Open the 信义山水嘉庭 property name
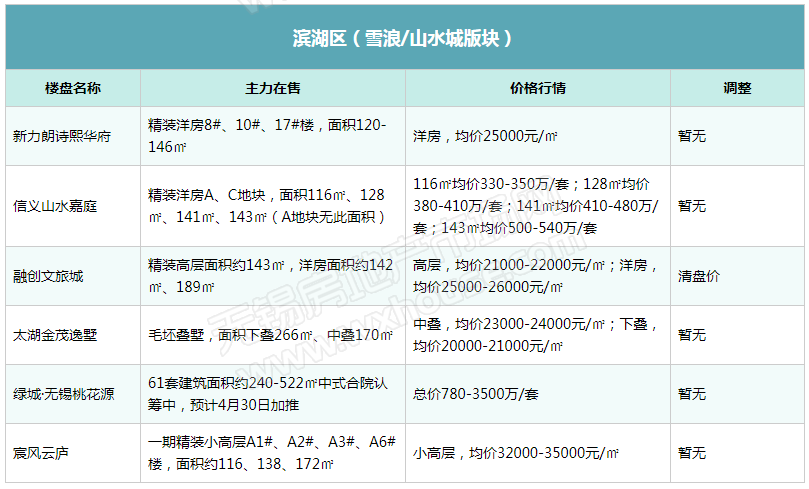This screenshot has height=489, width=809. (55, 206)
